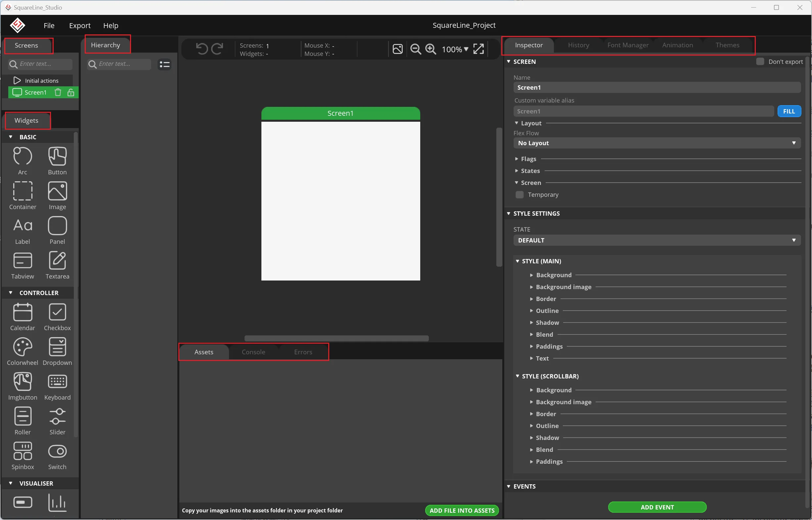Add a Roller widget

[x=23, y=421]
